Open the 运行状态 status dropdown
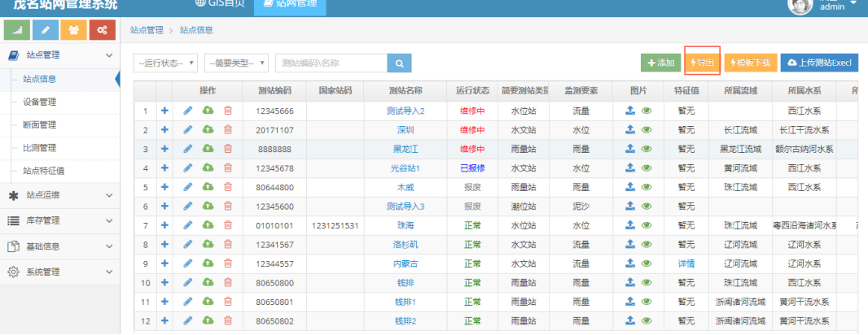The height and width of the screenshot is (335, 868). (x=166, y=63)
